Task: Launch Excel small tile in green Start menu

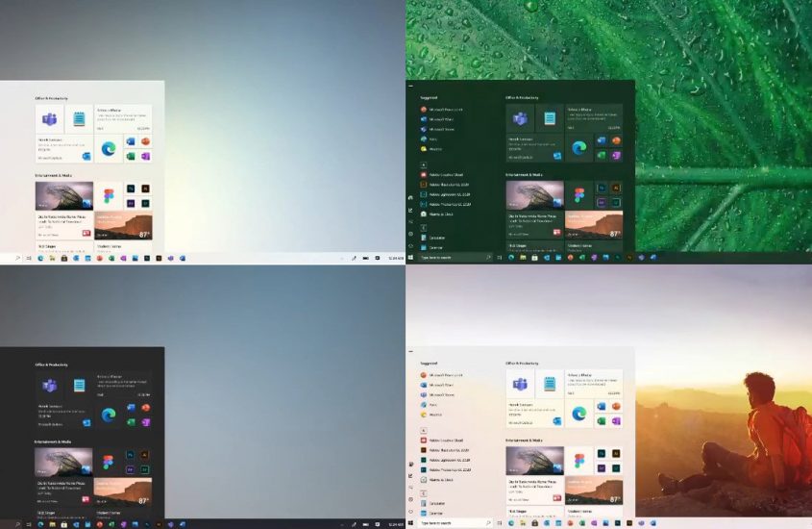Action: 602,155
